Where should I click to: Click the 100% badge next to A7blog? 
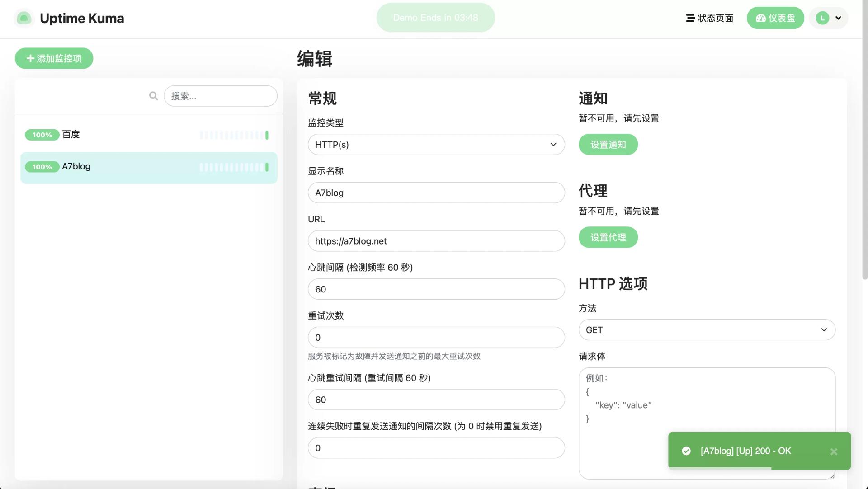pos(42,167)
